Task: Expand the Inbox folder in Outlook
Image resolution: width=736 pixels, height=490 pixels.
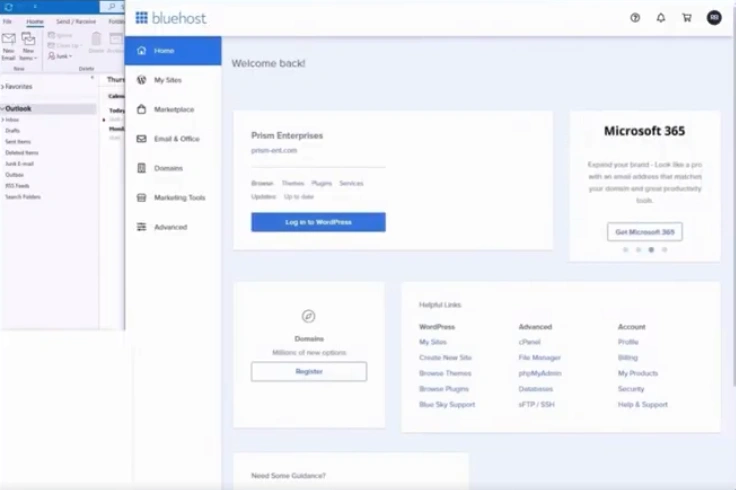Action: coord(3,120)
